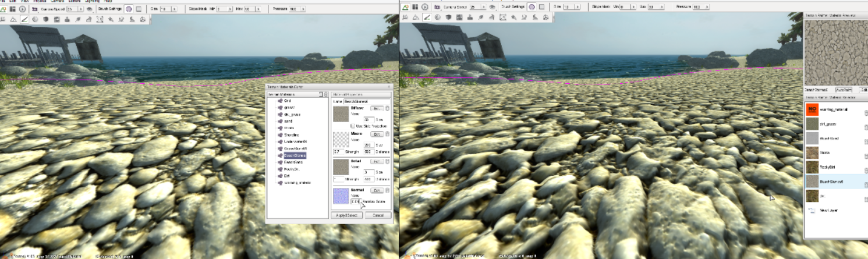Select the box brush shape in right window

pyautogui.click(x=541, y=7)
